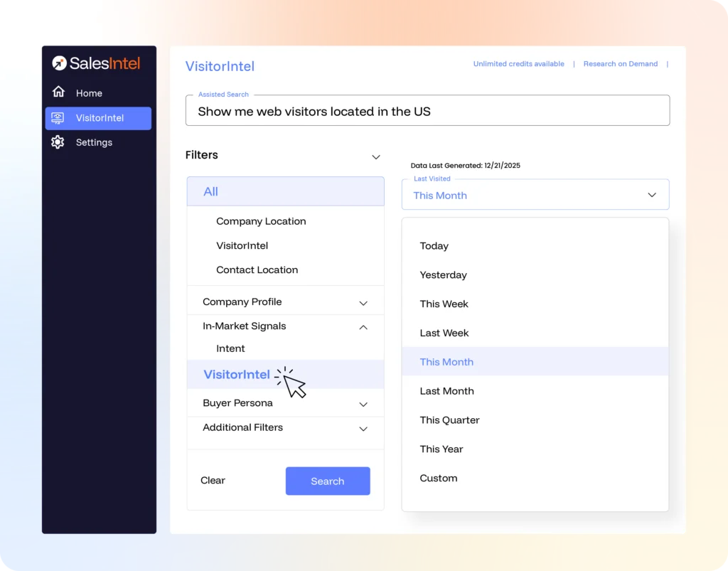This screenshot has width=728, height=571.
Task: Click the In-Market Signals label
Action: tap(245, 326)
